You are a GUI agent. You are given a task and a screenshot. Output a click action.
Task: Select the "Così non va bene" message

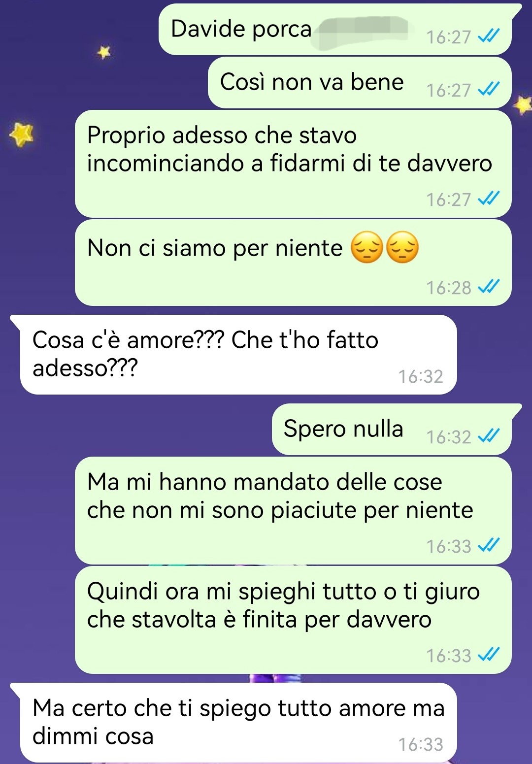pyautogui.click(x=360, y=83)
